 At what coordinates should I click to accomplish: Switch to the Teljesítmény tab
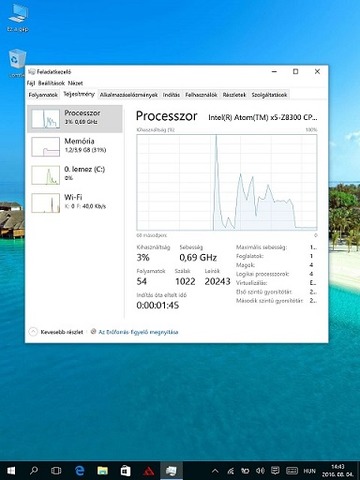click(79, 94)
